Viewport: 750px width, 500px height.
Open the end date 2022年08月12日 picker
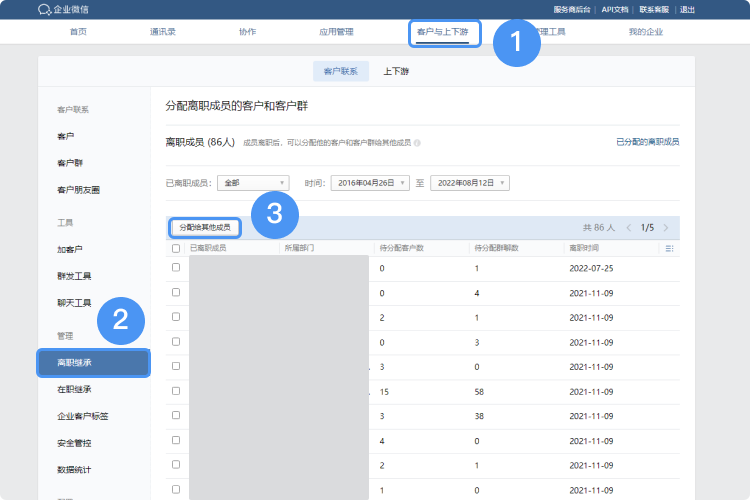tap(470, 183)
